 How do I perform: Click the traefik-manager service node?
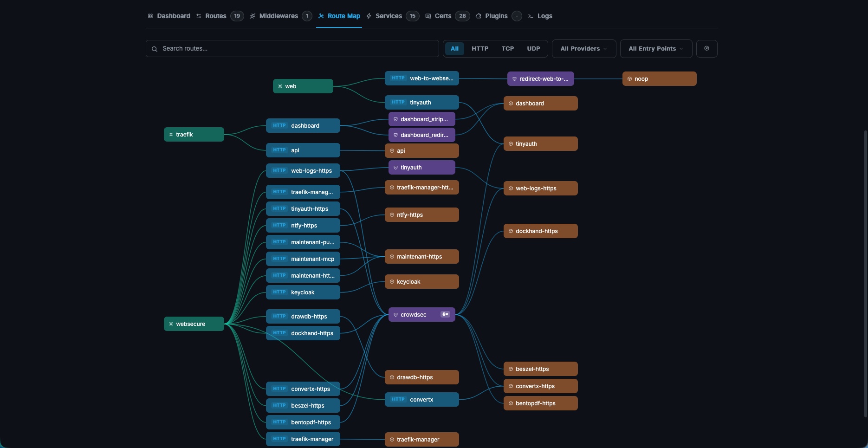click(x=422, y=439)
